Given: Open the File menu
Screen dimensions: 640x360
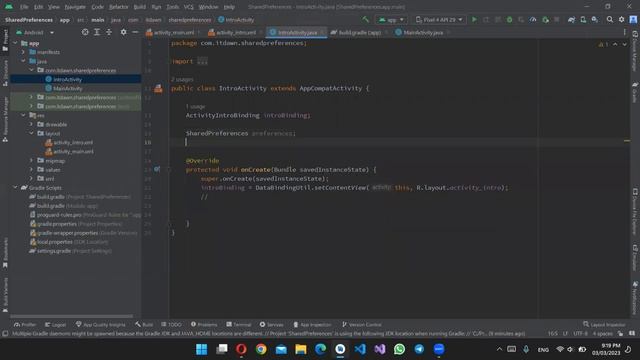Looking at the screenshot, I should click(24, 7).
